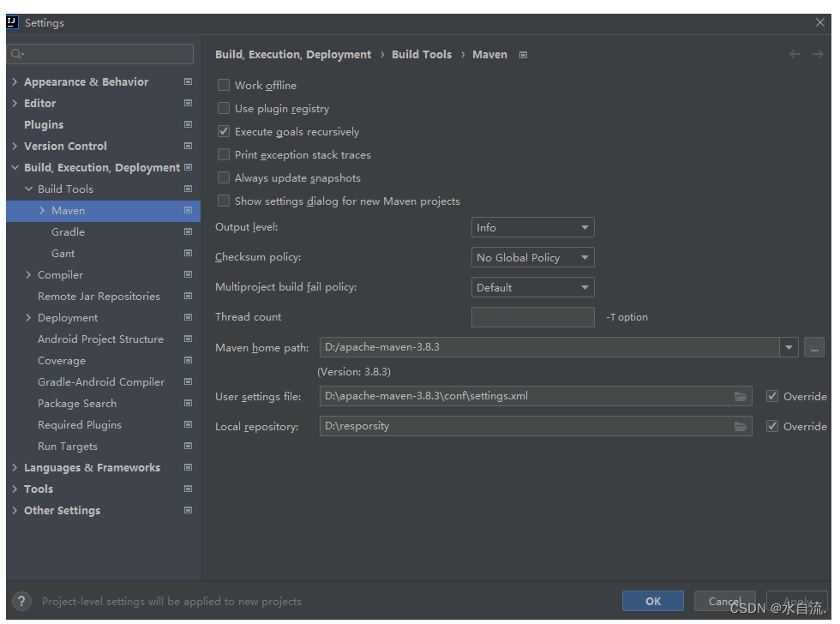The width and height of the screenshot is (840, 624).
Task: Click project-level icon beside Languages & Frameworks
Action: click(x=188, y=467)
